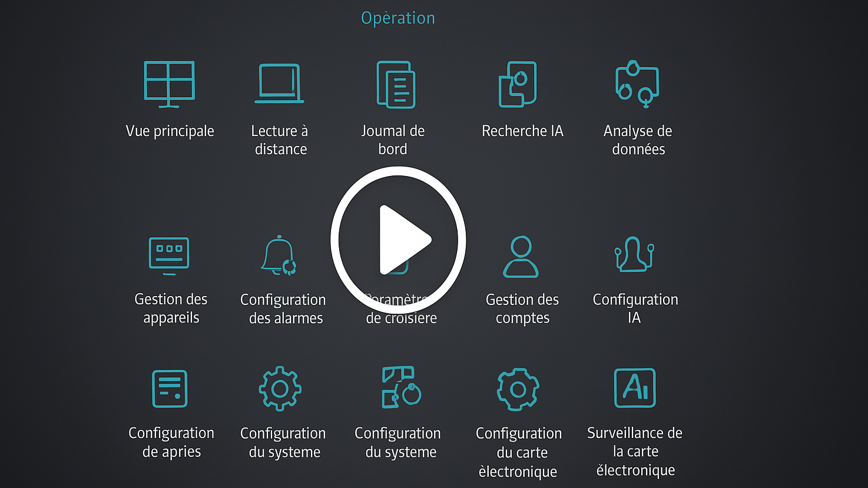Open the gear icon above Configuration du carte électronique
This screenshot has width=868, height=488.
click(x=518, y=389)
